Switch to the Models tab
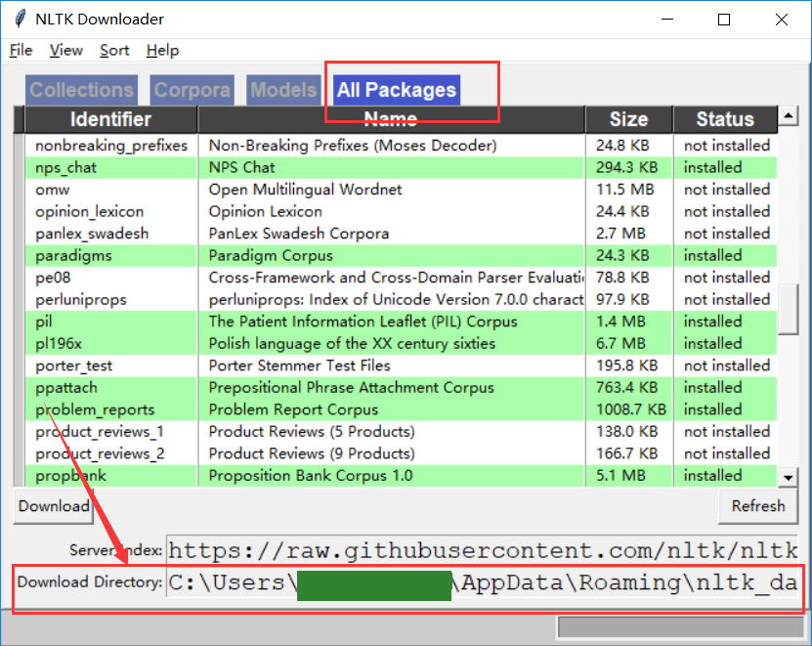Viewport: 812px width, 646px height. point(283,90)
